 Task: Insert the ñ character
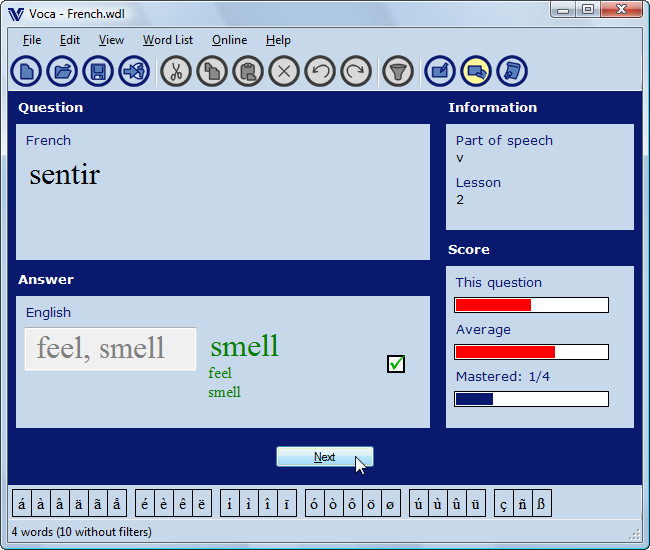pyautogui.click(x=523, y=503)
